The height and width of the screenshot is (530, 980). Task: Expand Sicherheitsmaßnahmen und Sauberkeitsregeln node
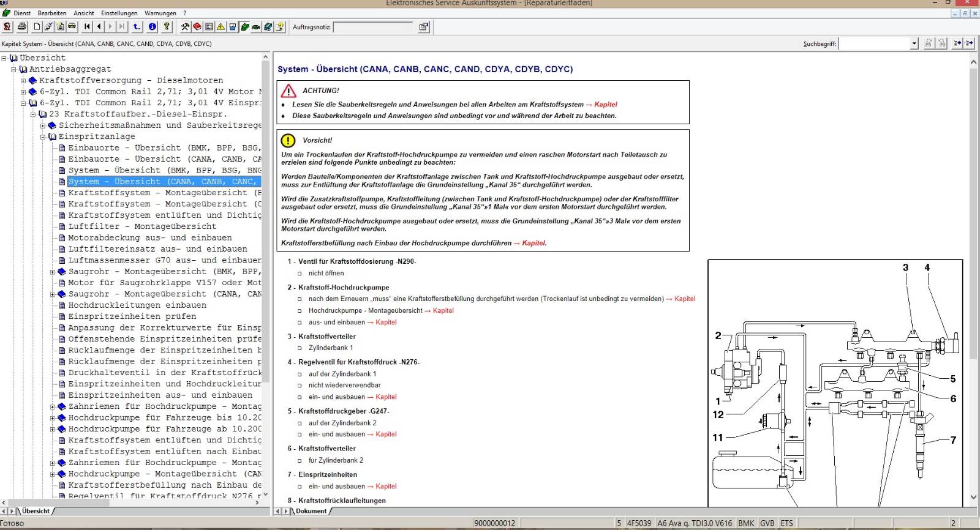tap(43, 125)
